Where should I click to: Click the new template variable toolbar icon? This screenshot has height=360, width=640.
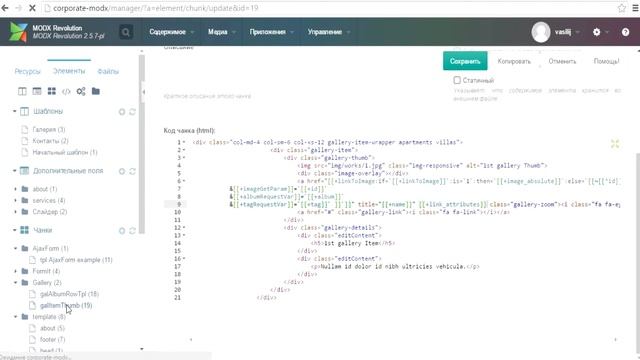37,91
